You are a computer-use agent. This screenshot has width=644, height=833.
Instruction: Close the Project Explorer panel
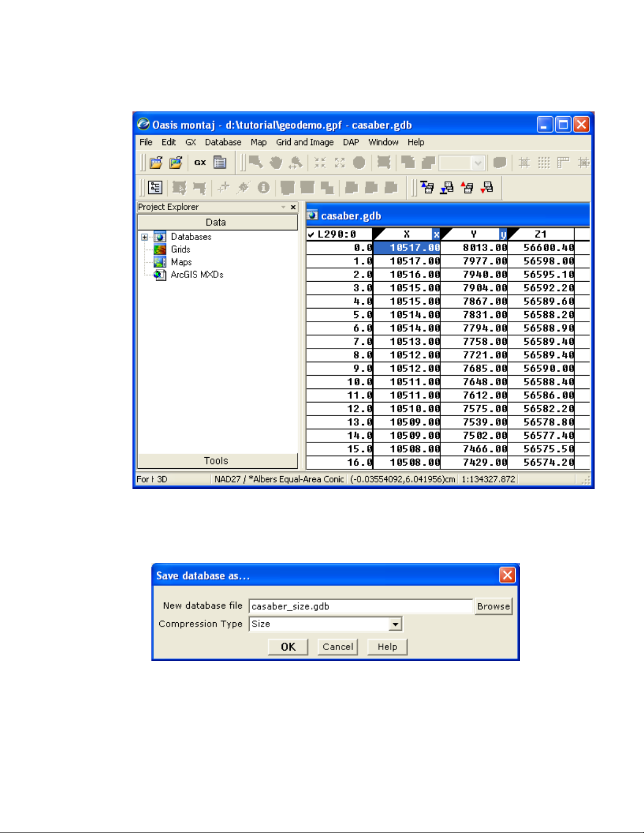(x=293, y=207)
